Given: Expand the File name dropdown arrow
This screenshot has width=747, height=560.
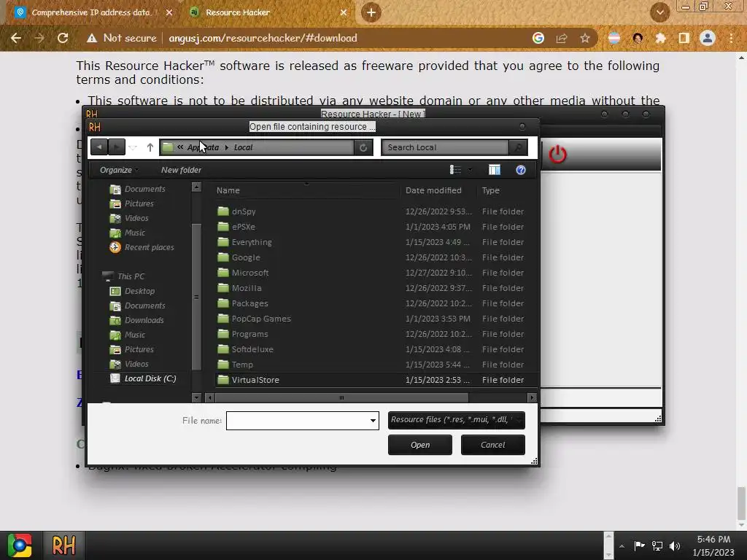Looking at the screenshot, I should pos(373,421).
